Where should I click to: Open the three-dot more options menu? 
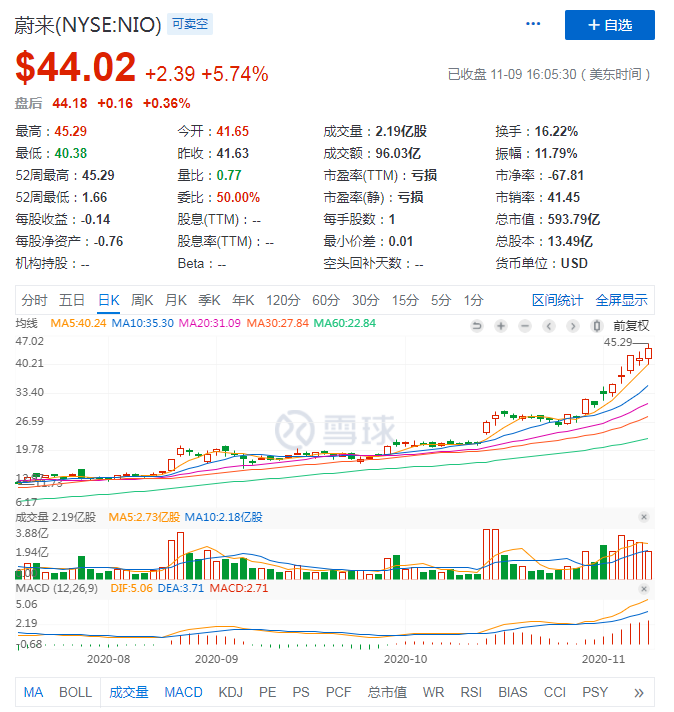[533, 24]
